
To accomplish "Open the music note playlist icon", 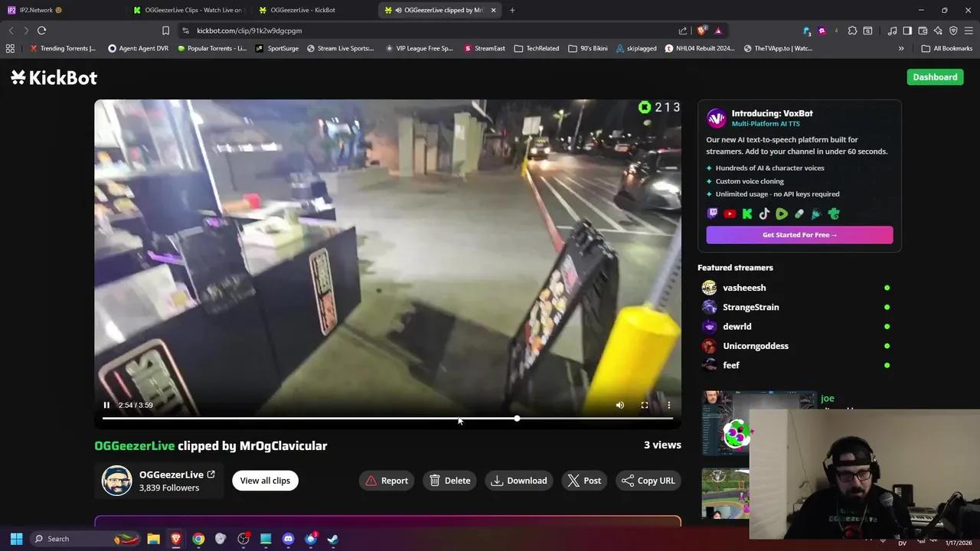I will click(x=892, y=31).
